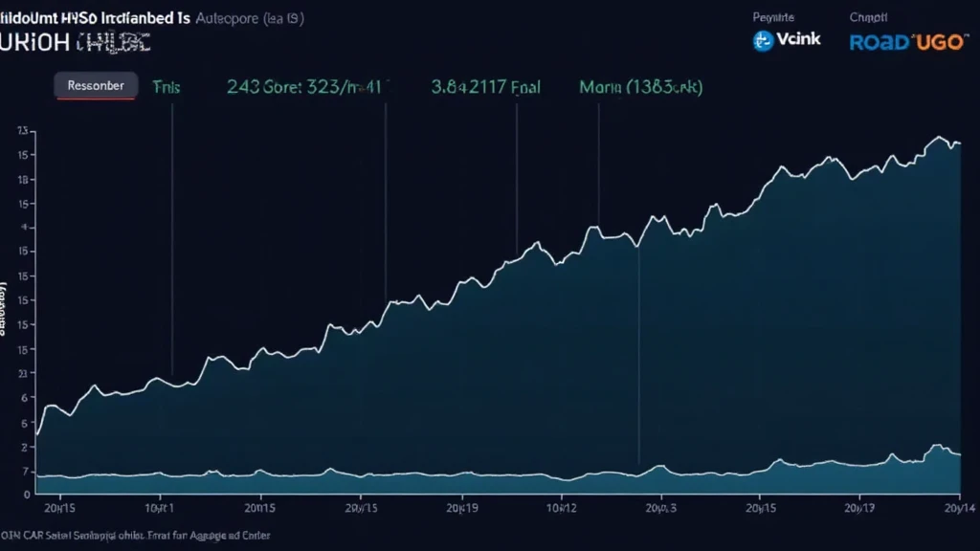Click the "Chmpttl" label above ROAD UGO

(868, 17)
